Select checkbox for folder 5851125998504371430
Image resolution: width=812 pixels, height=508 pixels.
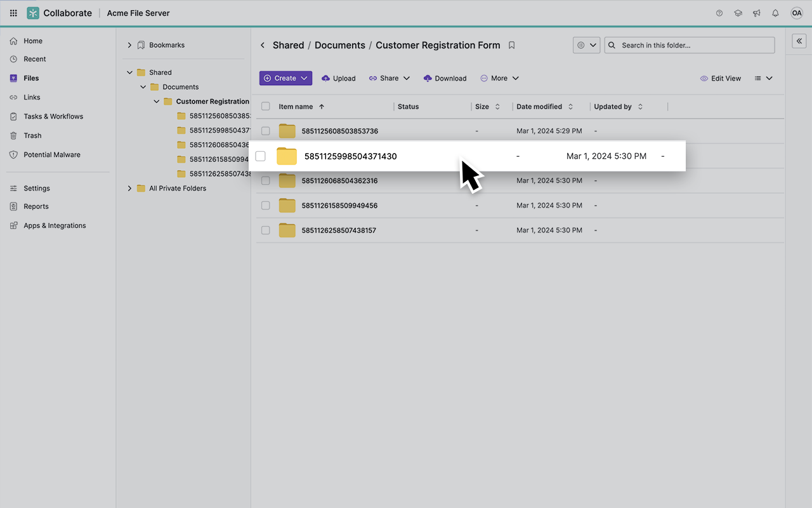pos(260,156)
